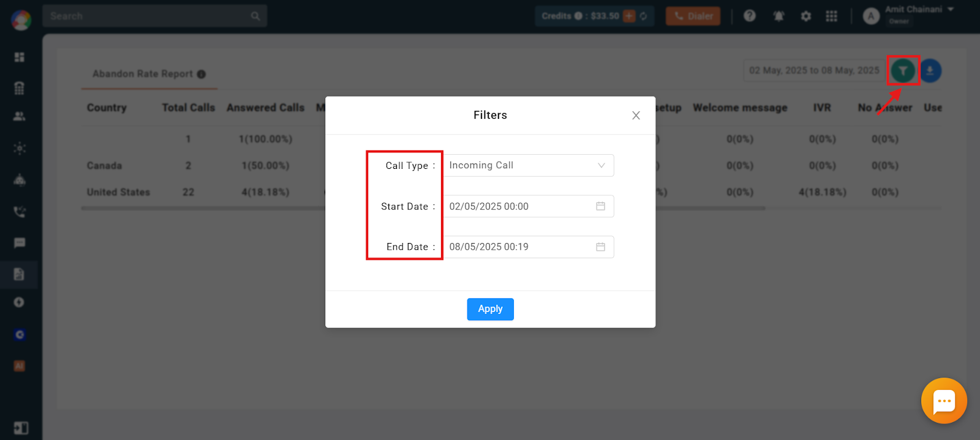Click the Welcome message column header
This screenshot has height=440, width=980.
point(740,108)
